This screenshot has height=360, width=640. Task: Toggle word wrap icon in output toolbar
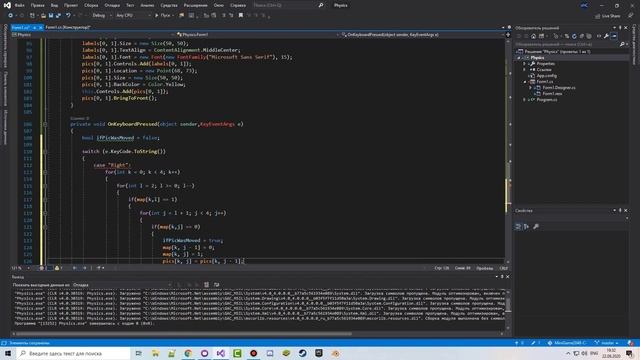pos(216,285)
